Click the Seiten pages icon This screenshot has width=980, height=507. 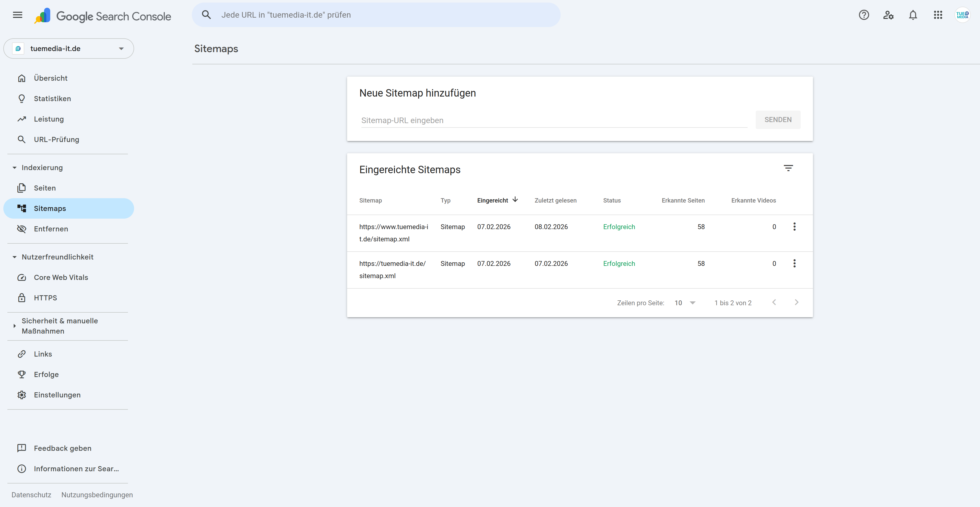(22, 188)
